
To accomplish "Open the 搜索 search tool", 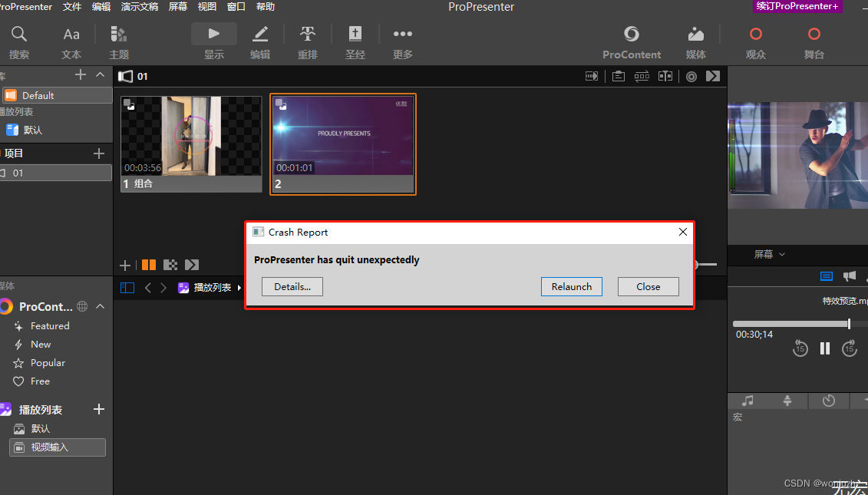I will tap(19, 42).
